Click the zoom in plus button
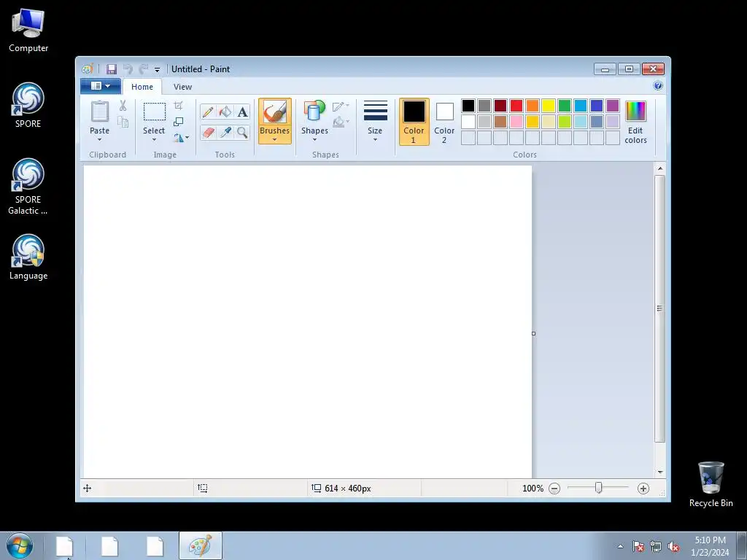This screenshot has height=560, width=747. 643,488
